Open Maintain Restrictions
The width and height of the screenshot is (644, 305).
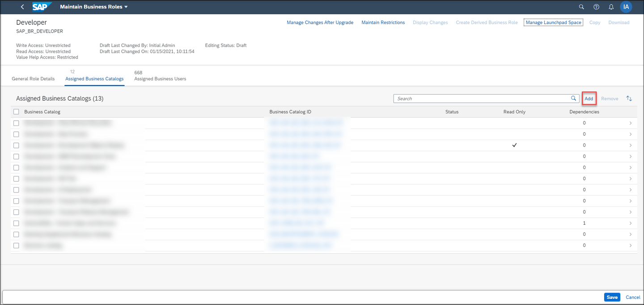[x=383, y=22]
